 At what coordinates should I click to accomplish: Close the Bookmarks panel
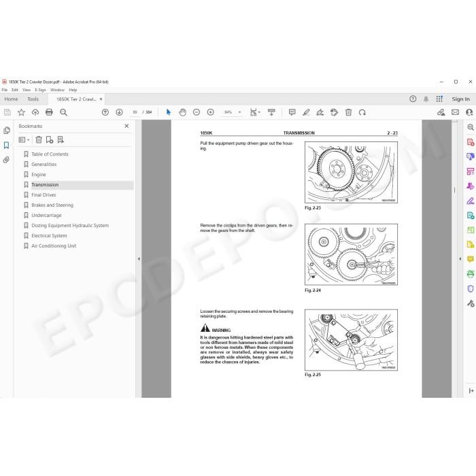pos(126,126)
